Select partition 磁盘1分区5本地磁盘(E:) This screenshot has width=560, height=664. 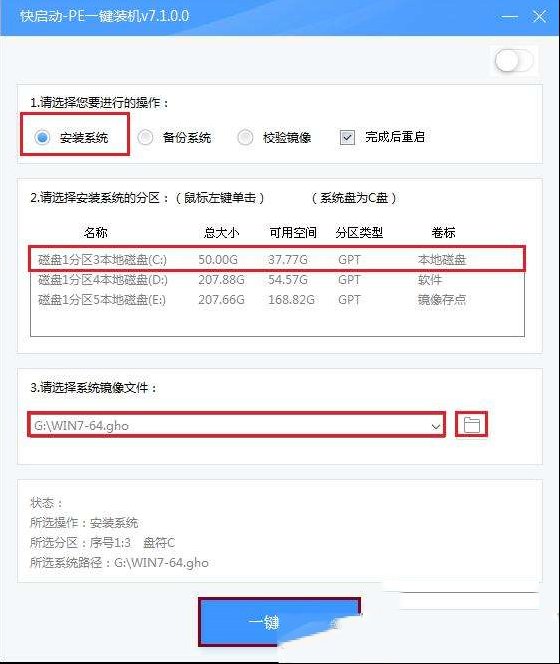coord(277,300)
